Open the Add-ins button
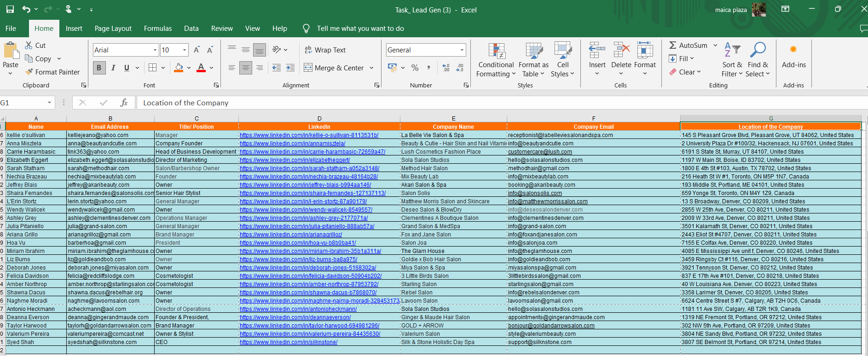This screenshot has height=356, width=868. pos(793,56)
